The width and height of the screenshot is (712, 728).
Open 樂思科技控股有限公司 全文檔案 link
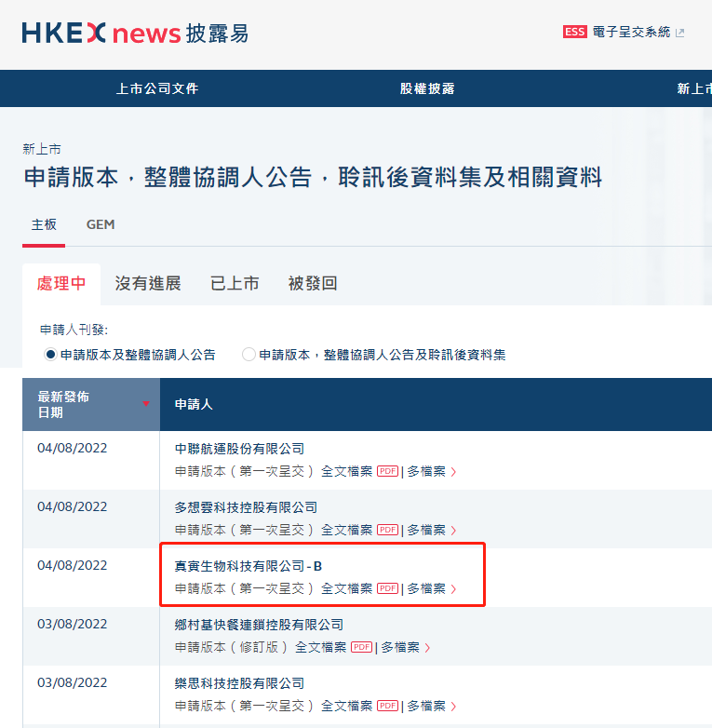[x=347, y=706]
